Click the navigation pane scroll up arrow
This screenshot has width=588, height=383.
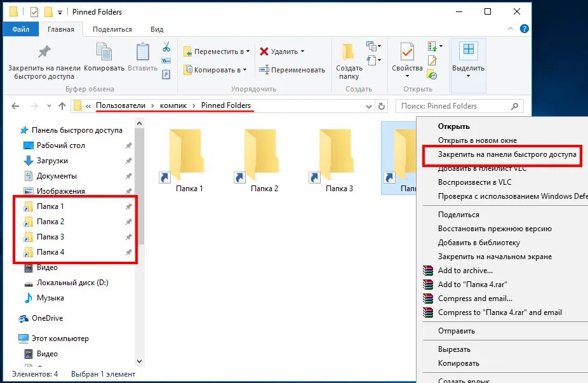(139, 123)
